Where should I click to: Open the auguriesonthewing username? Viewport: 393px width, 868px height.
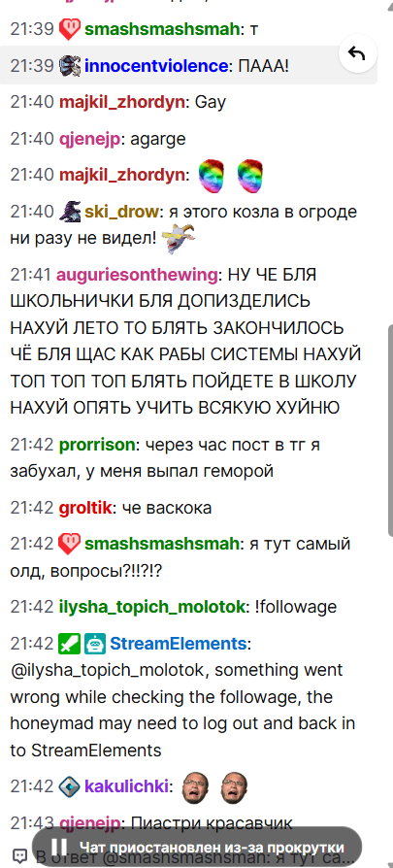(137, 275)
